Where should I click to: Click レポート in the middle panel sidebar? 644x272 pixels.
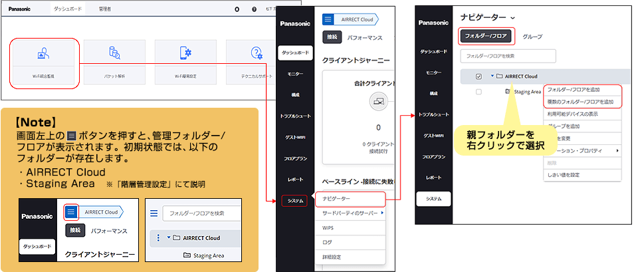point(295,180)
